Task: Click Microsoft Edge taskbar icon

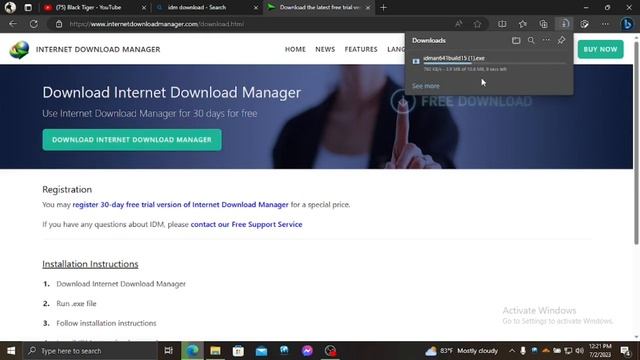Action: [x=192, y=351]
